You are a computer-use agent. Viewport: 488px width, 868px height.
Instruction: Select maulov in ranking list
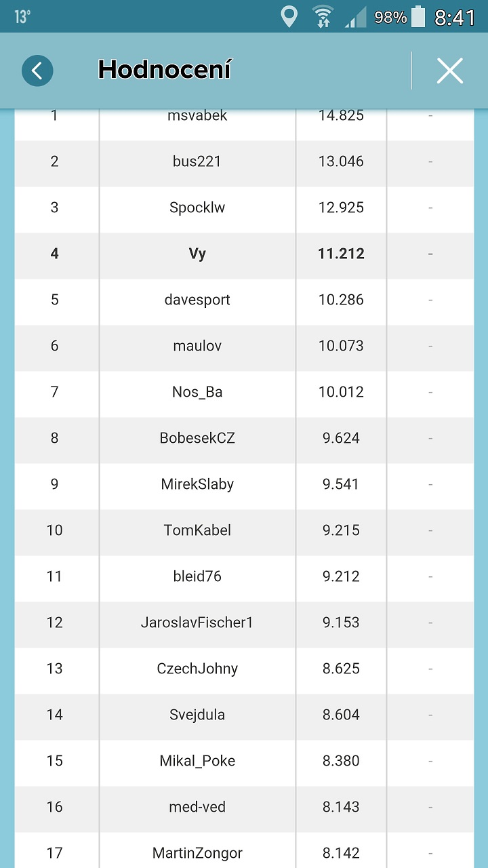point(197,346)
